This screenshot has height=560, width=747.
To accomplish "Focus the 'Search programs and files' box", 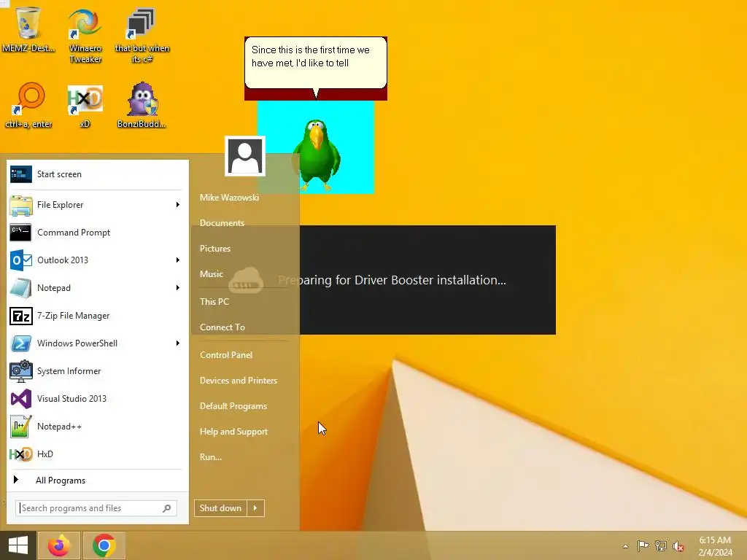I will pyautogui.click(x=96, y=508).
